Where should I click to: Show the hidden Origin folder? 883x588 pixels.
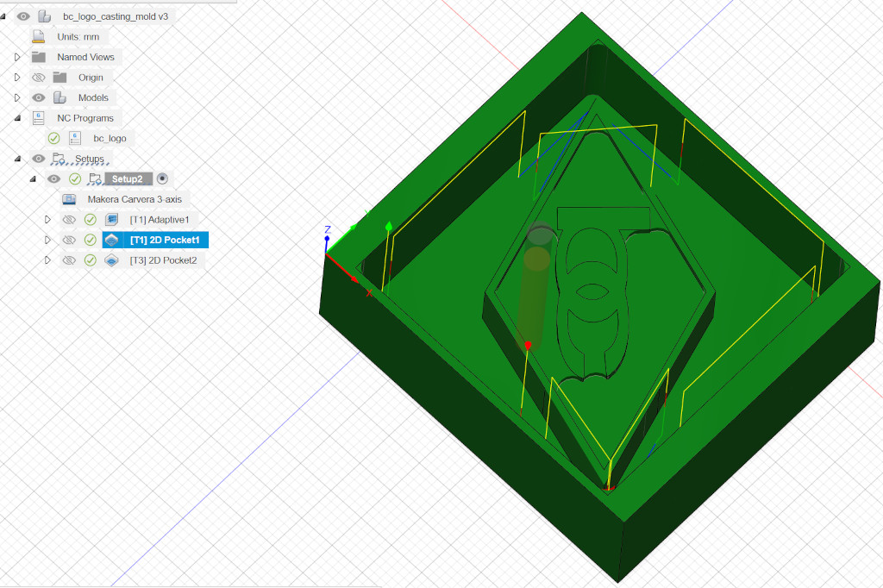pyautogui.click(x=38, y=77)
